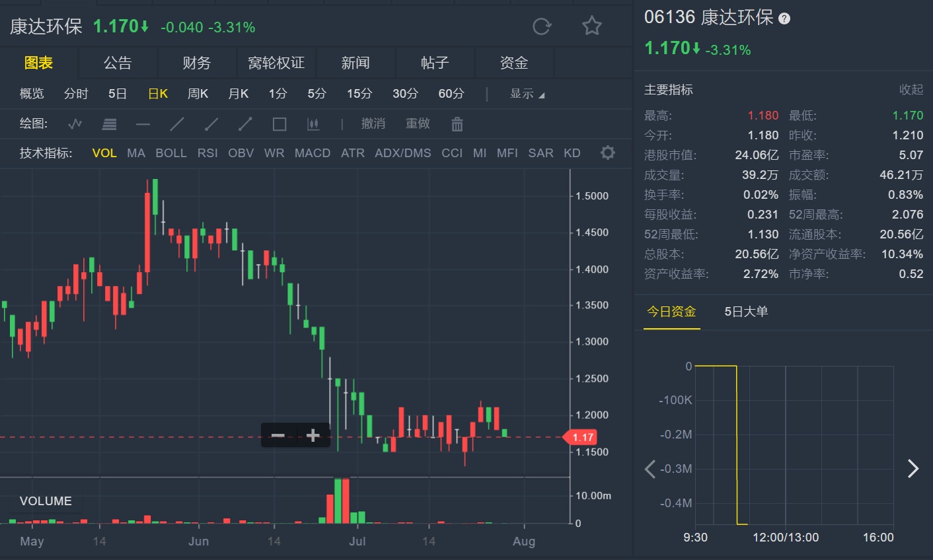Image resolution: width=933 pixels, height=560 pixels.
Task: Add stock to favorites with star icon
Action: coord(591,26)
